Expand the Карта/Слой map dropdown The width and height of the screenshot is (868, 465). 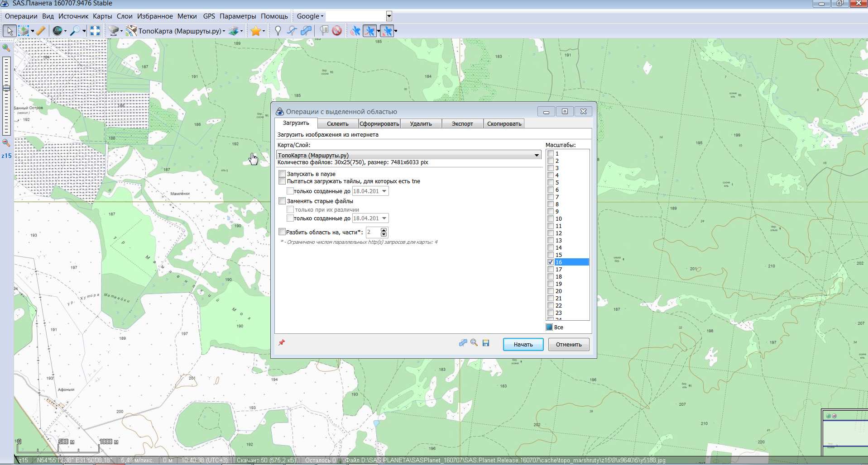tap(537, 155)
